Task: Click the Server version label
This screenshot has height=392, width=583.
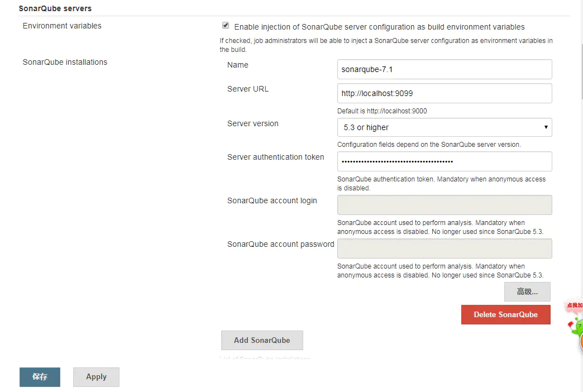Action: click(252, 123)
